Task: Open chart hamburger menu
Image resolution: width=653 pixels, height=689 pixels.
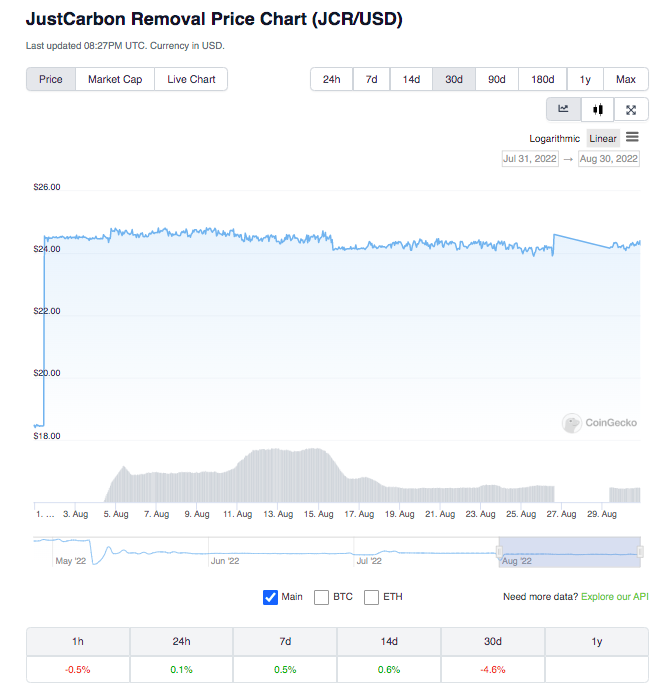Action: pos(632,138)
